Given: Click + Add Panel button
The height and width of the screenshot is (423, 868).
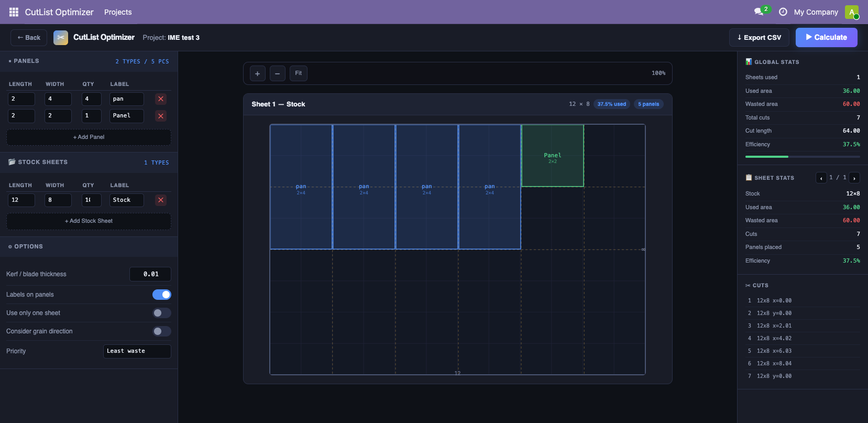Looking at the screenshot, I should coord(89,137).
